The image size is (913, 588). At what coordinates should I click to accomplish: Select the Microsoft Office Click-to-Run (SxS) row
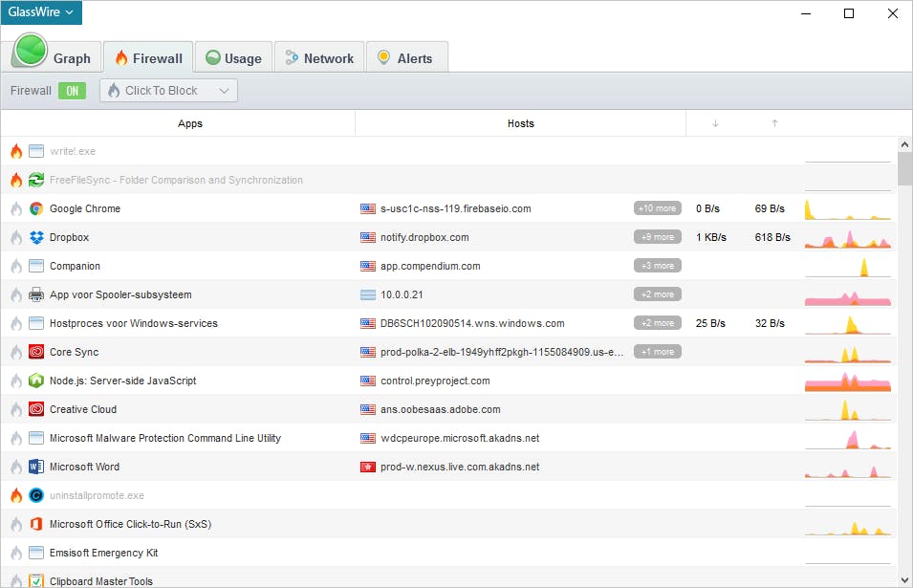tap(448, 524)
